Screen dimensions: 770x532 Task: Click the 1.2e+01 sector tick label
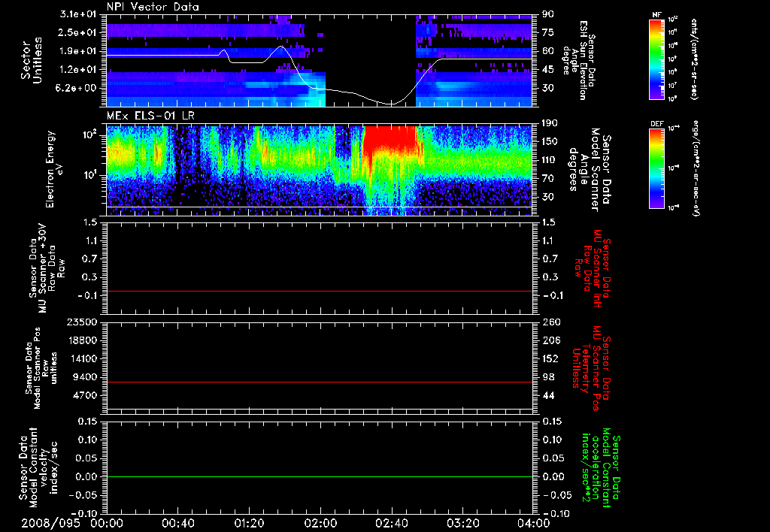(x=78, y=70)
